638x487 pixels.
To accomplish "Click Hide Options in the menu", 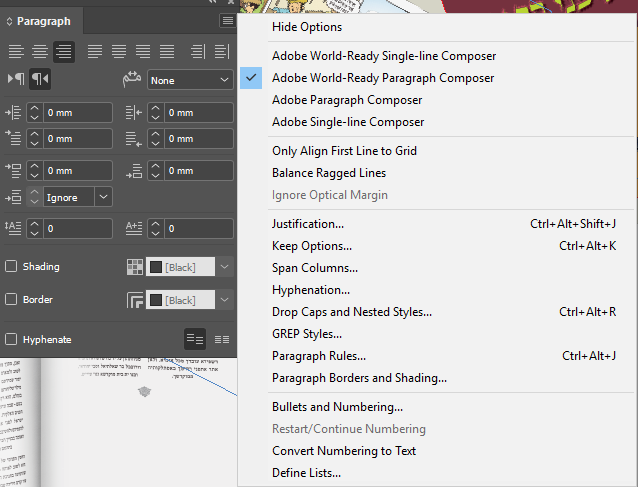I will tap(307, 27).
